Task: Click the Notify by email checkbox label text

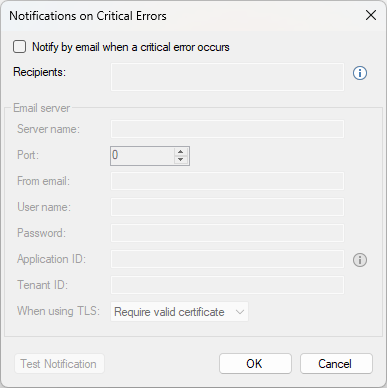Action: pos(131,47)
